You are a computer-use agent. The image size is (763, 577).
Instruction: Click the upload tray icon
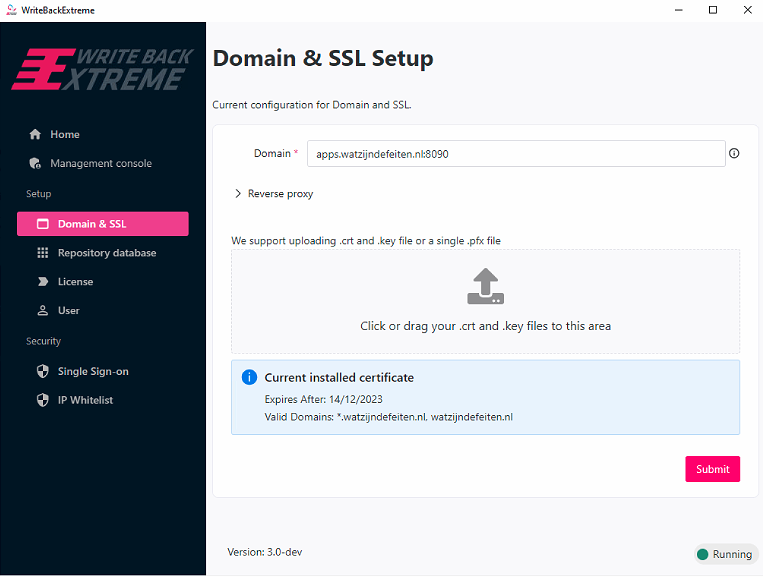[486, 287]
